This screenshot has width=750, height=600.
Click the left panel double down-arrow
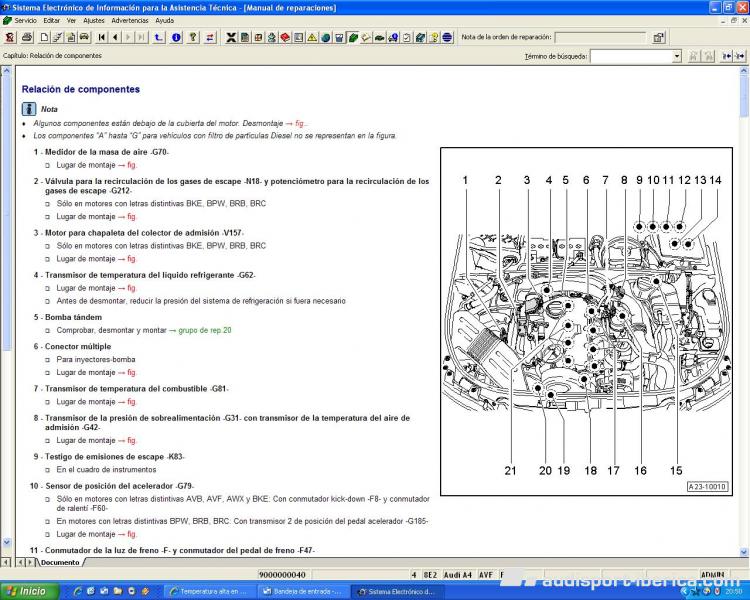click(x=7, y=542)
